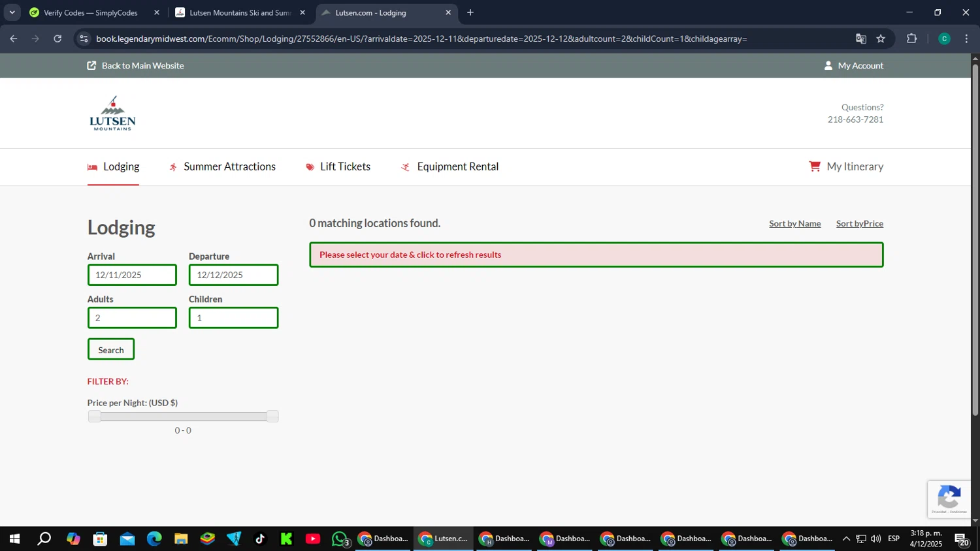Viewport: 980px width, 551px height.
Task: Open Microsoft Store from the taskbar
Action: click(x=100, y=539)
